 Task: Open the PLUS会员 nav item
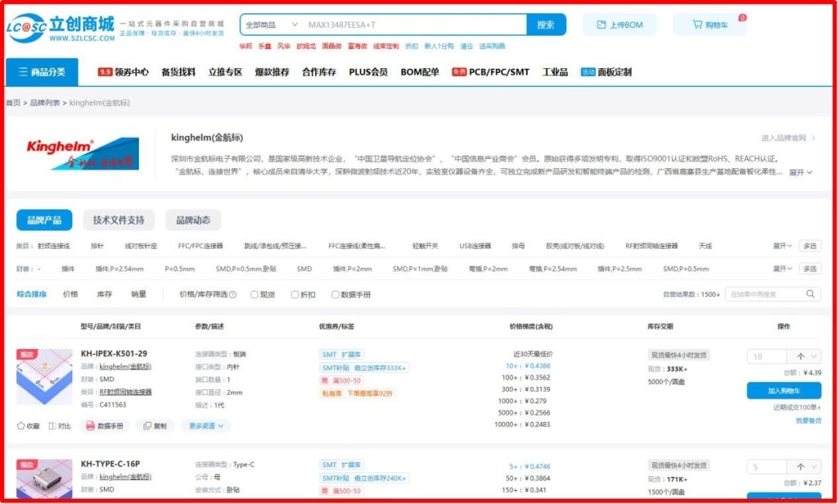(x=369, y=72)
